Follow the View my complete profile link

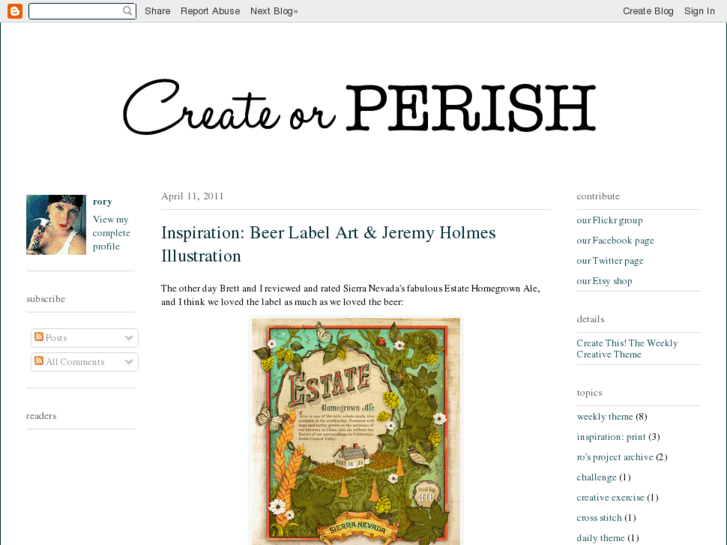pyautogui.click(x=111, y=233)
